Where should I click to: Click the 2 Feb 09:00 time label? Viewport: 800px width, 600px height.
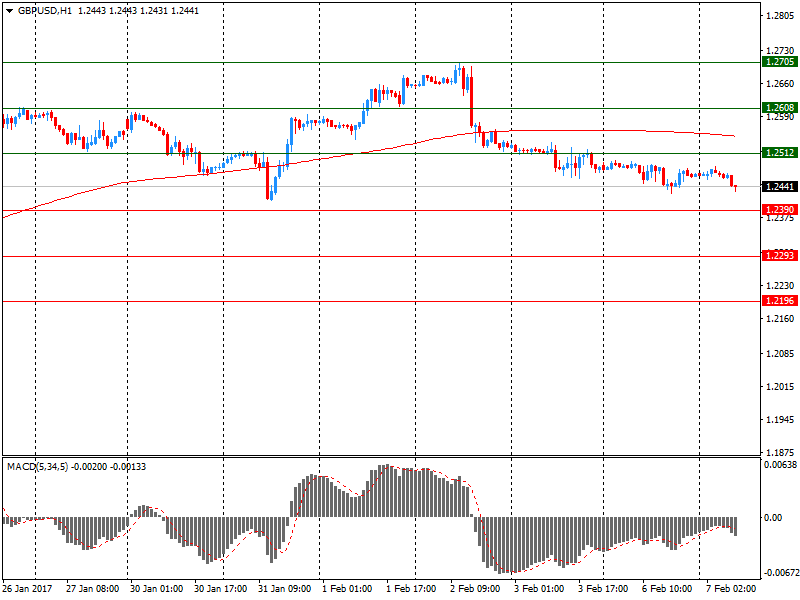click(475, 589)
